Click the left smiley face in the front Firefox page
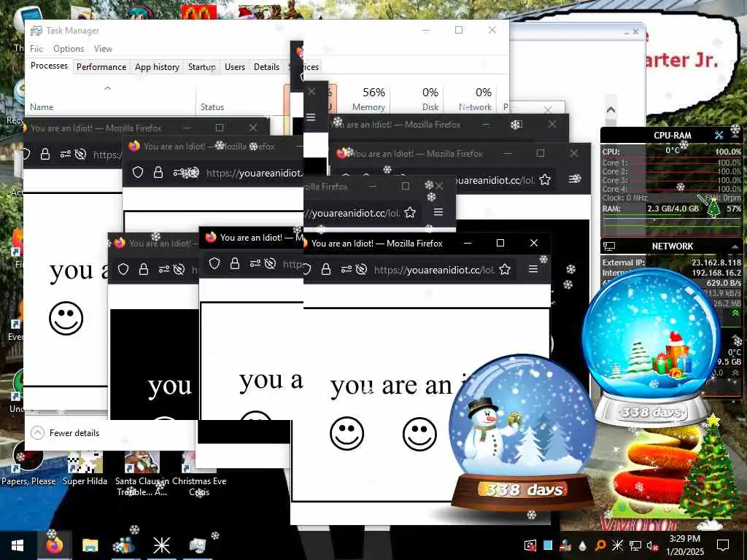 347,433
